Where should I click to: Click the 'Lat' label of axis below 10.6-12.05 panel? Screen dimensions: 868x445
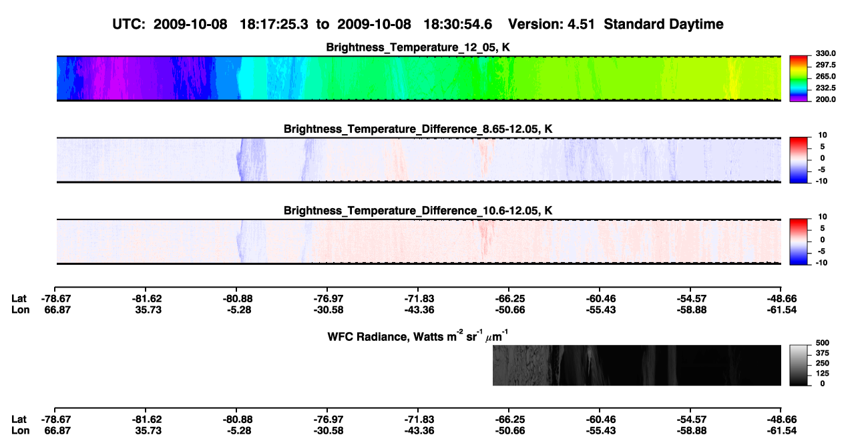click(19, 298)
